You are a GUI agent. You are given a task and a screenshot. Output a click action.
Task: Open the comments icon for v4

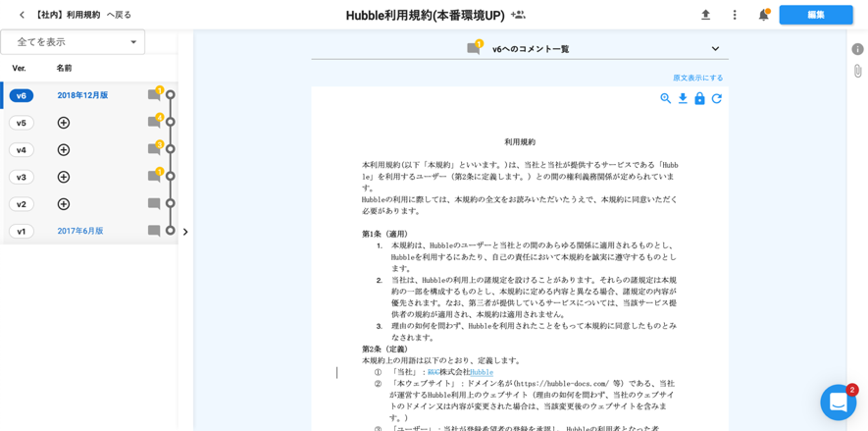pyautogui.click(x=154, y=149)
